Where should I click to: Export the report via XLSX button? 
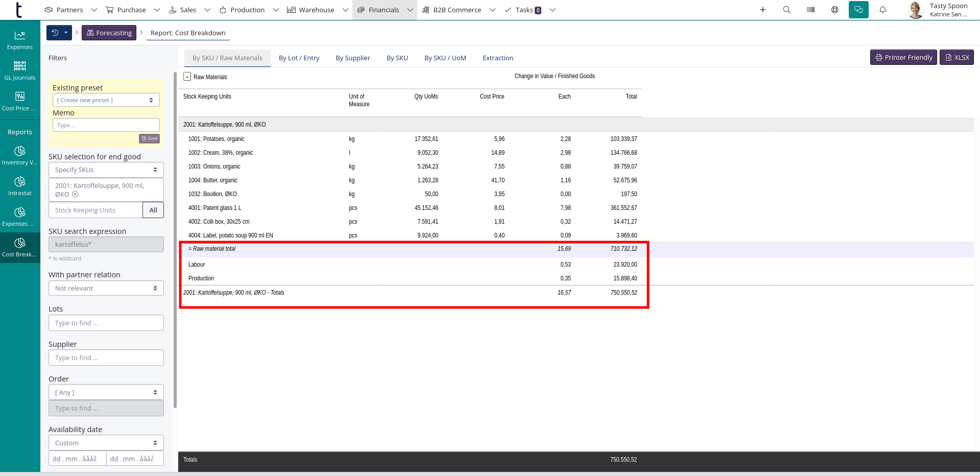click(x=957, y=57)
